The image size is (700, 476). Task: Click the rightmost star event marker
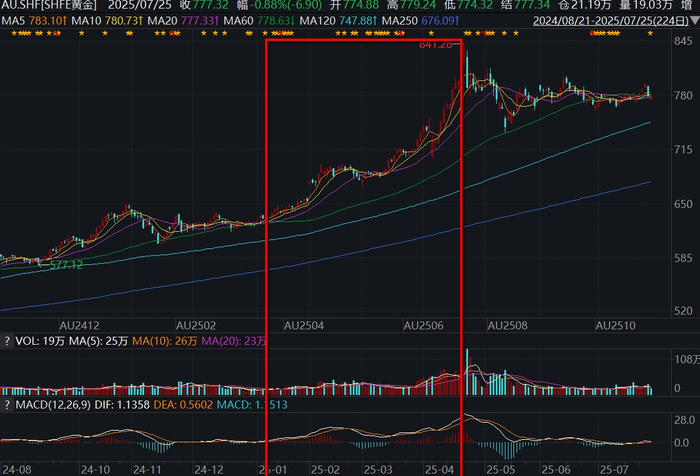pos(650,33)
